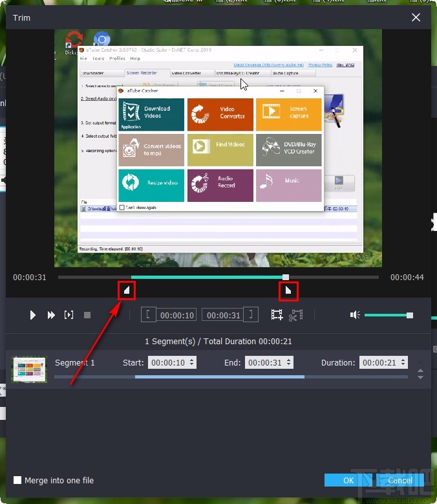Click the playhead knob on the seek bar
This screenshot has height=504, width=437.
286,277
